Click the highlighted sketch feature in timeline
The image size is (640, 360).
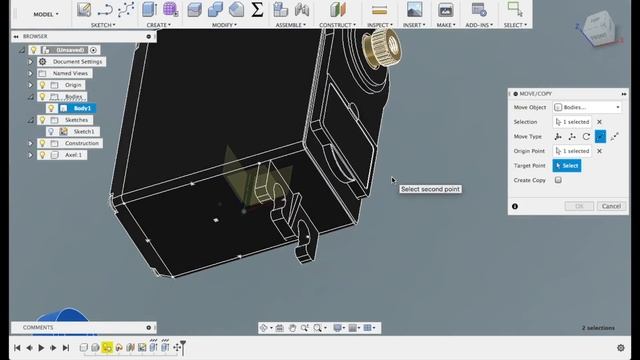pyautogui.click(x=107, y=347)
